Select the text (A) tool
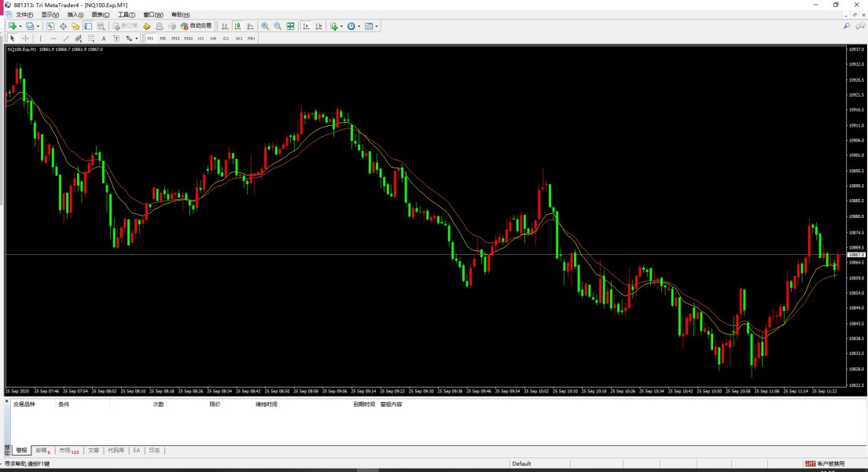 pyautogui.click(x=104, y=39)
